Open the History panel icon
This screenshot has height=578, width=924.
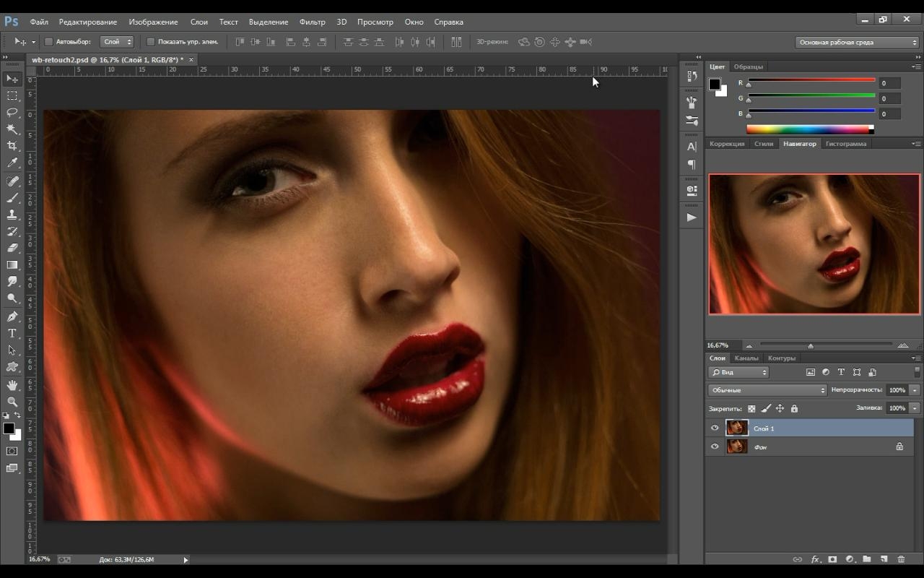pyautogui.click(x=692, y=76)
